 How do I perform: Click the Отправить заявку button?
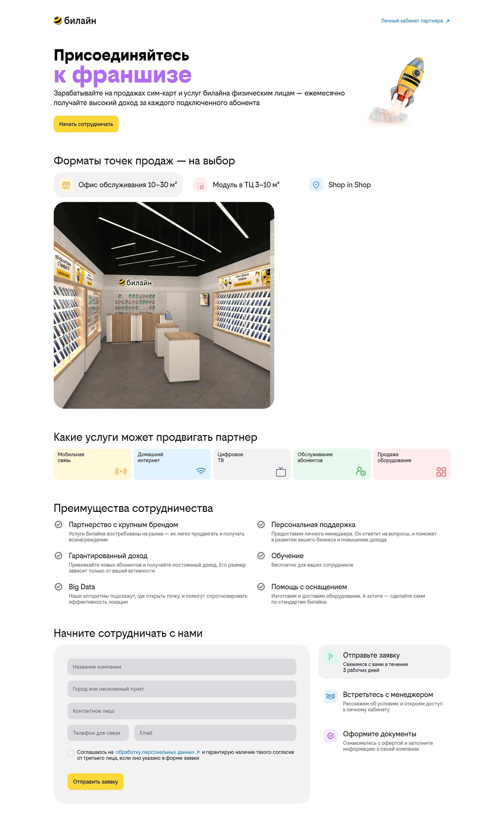click(96, 782)
